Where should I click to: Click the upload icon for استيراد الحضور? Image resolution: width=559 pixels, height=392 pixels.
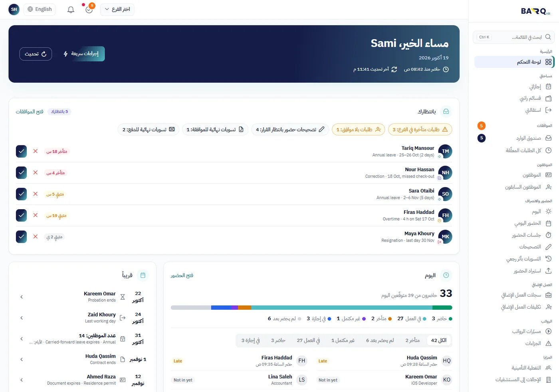pyautogui.click(x=549, y=271)
